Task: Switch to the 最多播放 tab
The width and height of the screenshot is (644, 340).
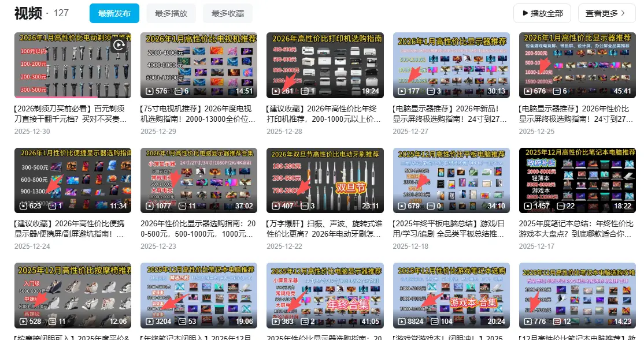Action: pos(171,13)
